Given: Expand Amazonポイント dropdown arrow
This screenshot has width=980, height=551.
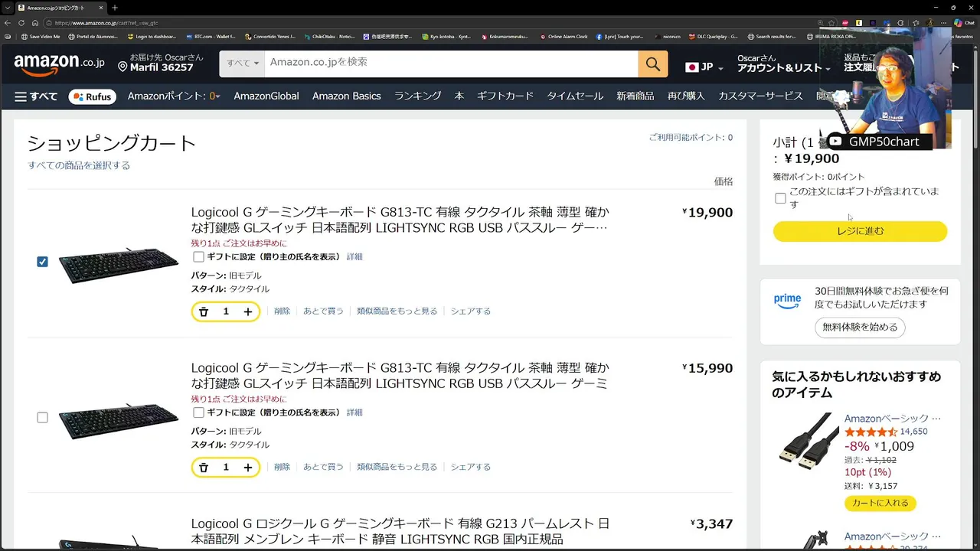Looking at the screenshot, I should (x=217, y=97).
